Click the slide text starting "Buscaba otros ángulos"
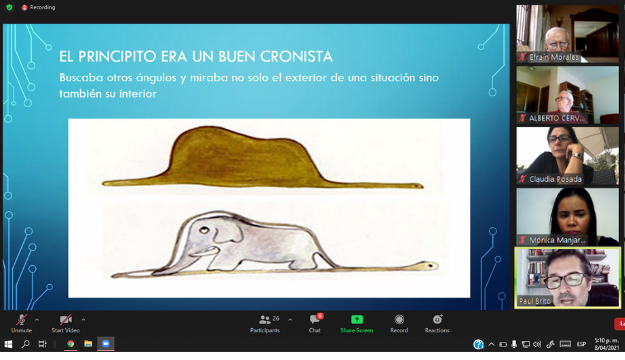625x360 pixels. [249, 85]
